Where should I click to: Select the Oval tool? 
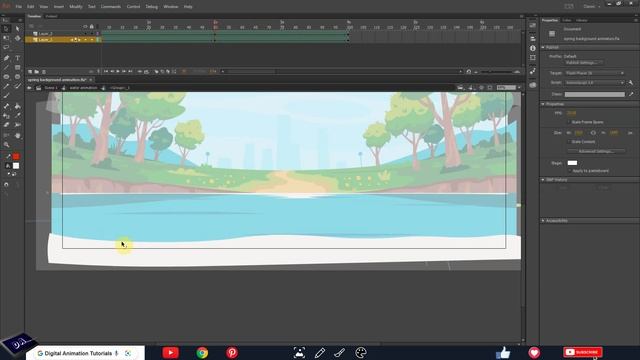6,77
